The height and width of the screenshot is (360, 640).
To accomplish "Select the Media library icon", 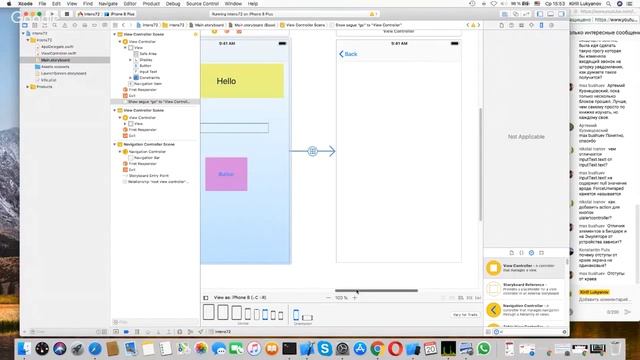I will click(x=542, y=253).
